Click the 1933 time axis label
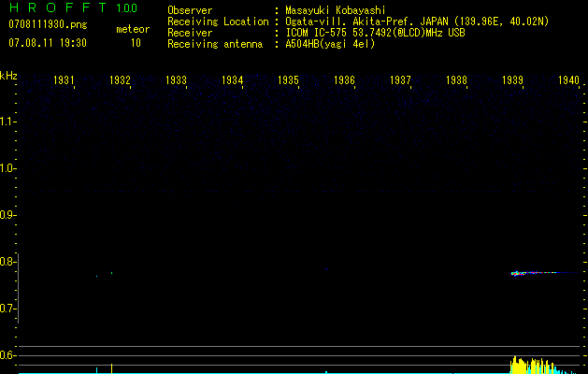The image size is (588, 374). click(176, 80)
